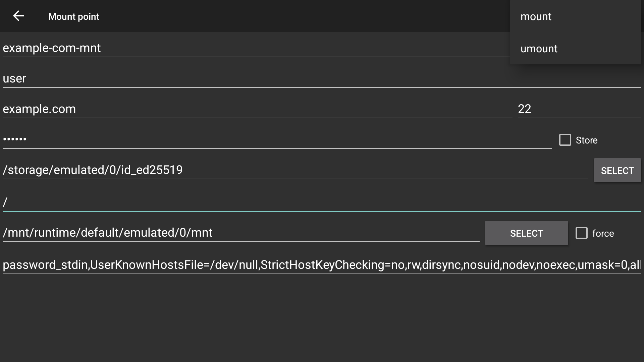644x362 pixels.
Task: Enable the Store password checkbox
Action: [565, 140]
